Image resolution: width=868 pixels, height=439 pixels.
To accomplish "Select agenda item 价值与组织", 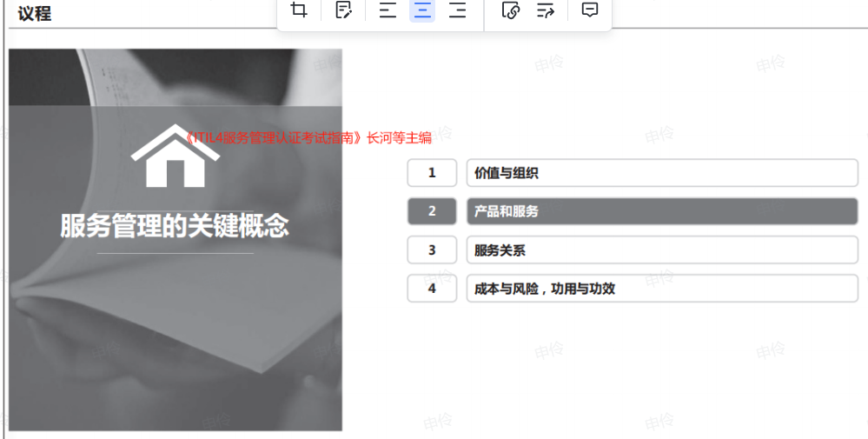I will 662,173.
